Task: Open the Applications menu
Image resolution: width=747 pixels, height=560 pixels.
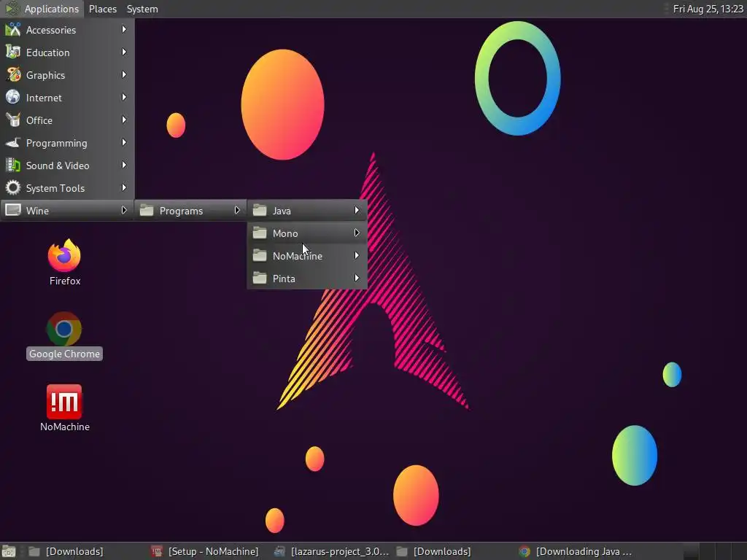Action: (42, 9)
